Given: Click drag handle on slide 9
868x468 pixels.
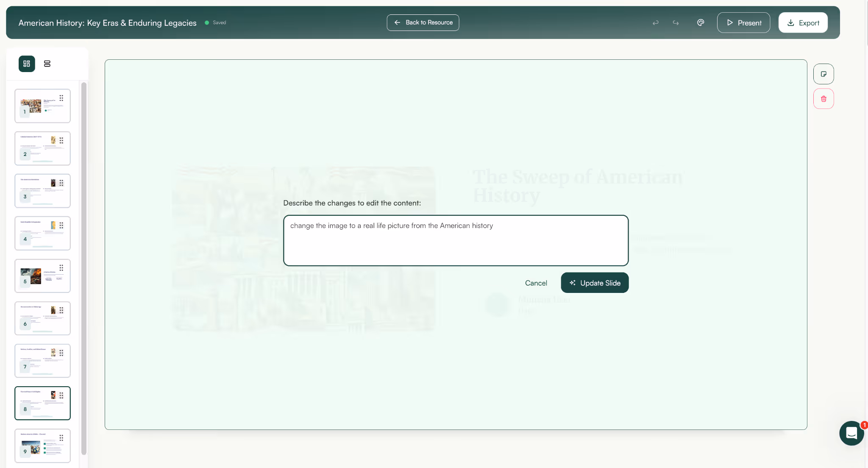Looking at the screenshot, I should (61, 438).
